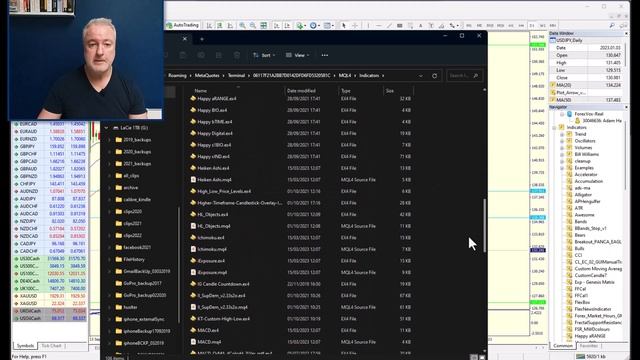The width and height of the screenshot is (640, 360).
Task: Switch chart to W1 timeframe
Action: pyautogui.click(x=542, y=25)
